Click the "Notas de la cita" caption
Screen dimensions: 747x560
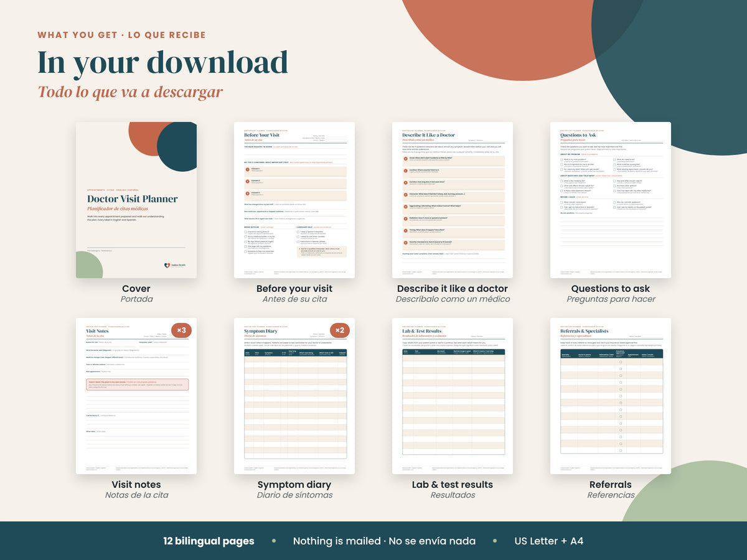coord(136,495)
